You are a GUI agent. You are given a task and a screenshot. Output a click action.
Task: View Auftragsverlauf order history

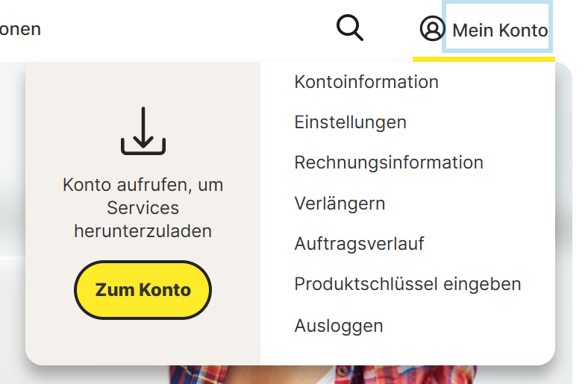click(359, 243)
